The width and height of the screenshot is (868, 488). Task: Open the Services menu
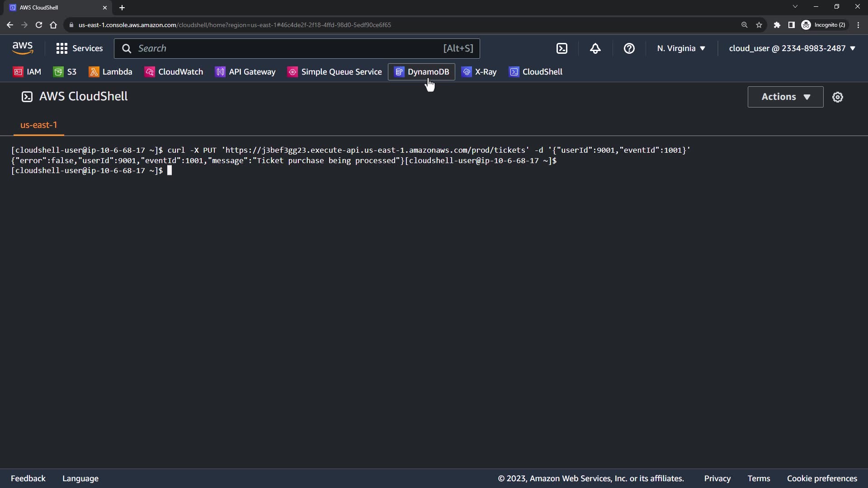(80, 48)
